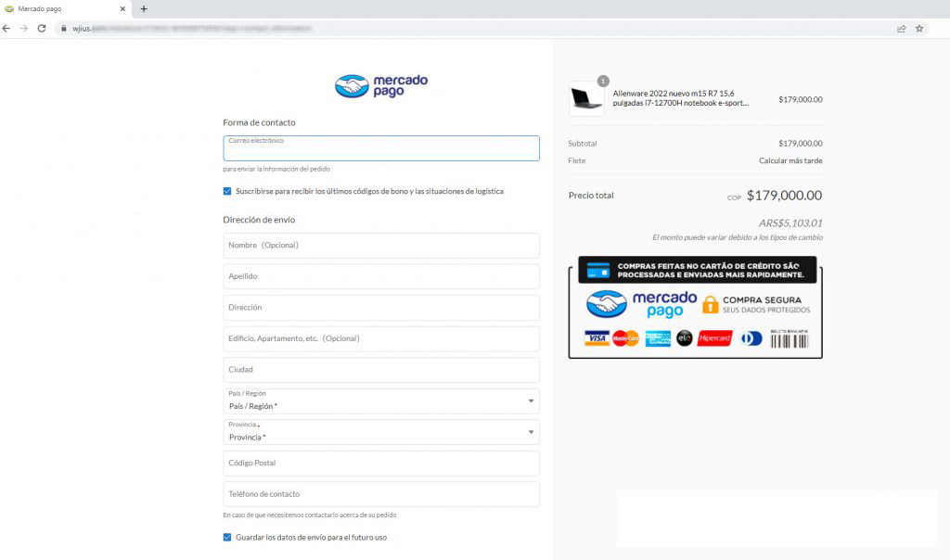Click the 'En caso de que necesitemos contactarlo' note

[310, 515]
